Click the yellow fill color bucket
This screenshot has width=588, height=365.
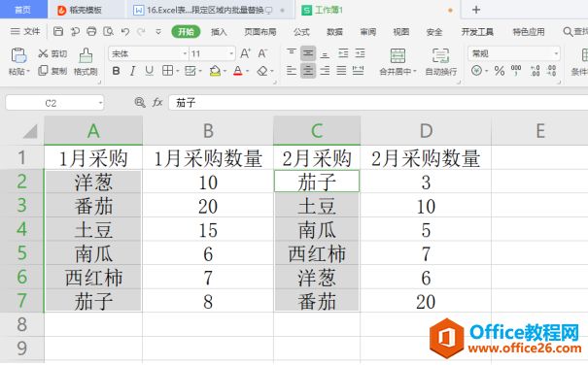215,71
